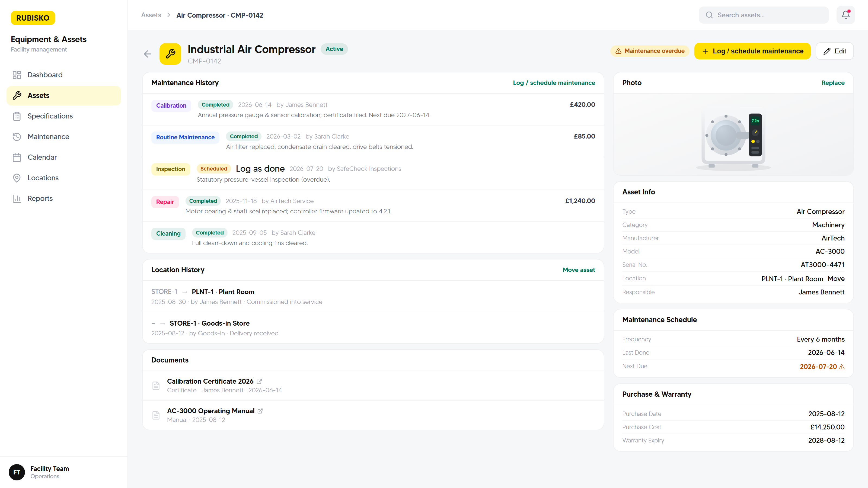This screenshot has height=488, width=868.
Task: Open Calendar from the sidebar
Action: 64,157
